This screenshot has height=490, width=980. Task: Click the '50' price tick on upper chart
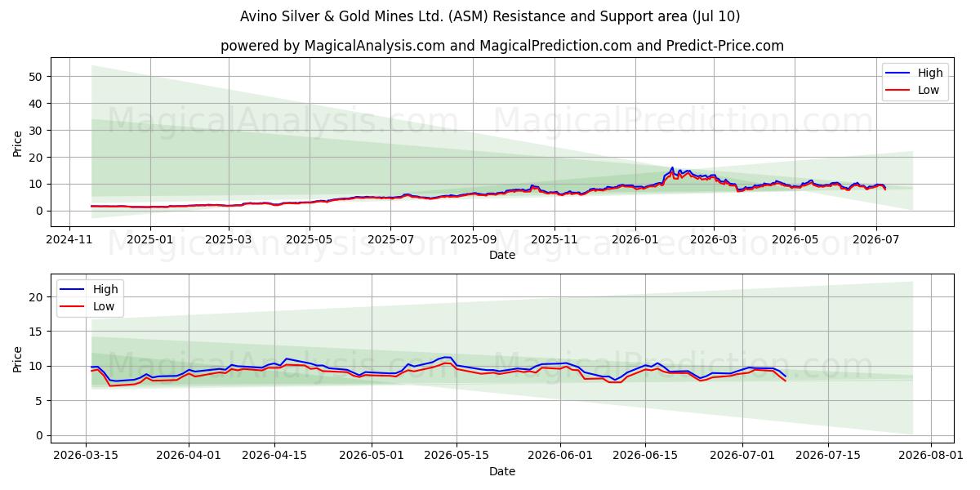click(x=38, y=77)
